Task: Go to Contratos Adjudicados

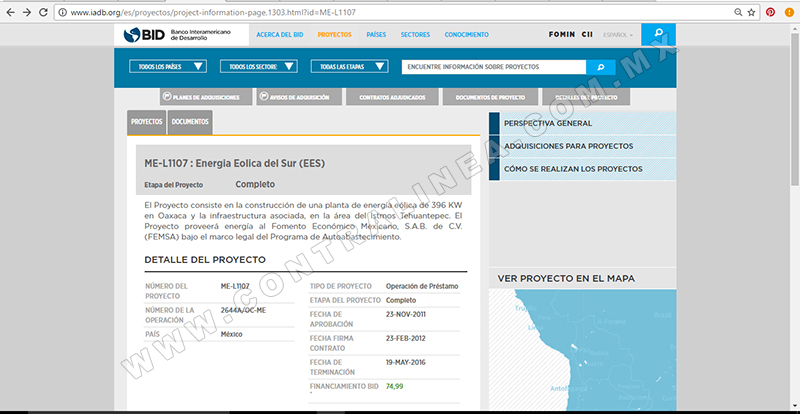Action: [x=392, y=97]
